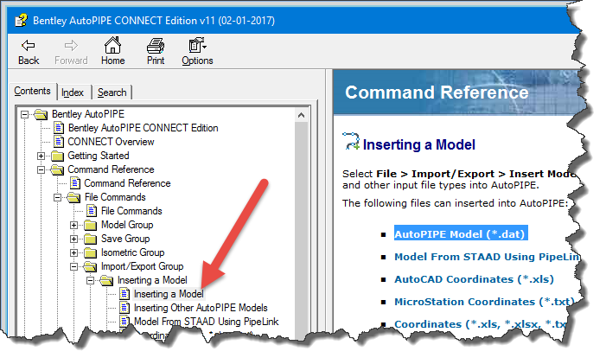This screenshot has height=364, width=606.
Task: Select Model From STAAD Using PipeLink tree item
Action: [x=206, y=322]
